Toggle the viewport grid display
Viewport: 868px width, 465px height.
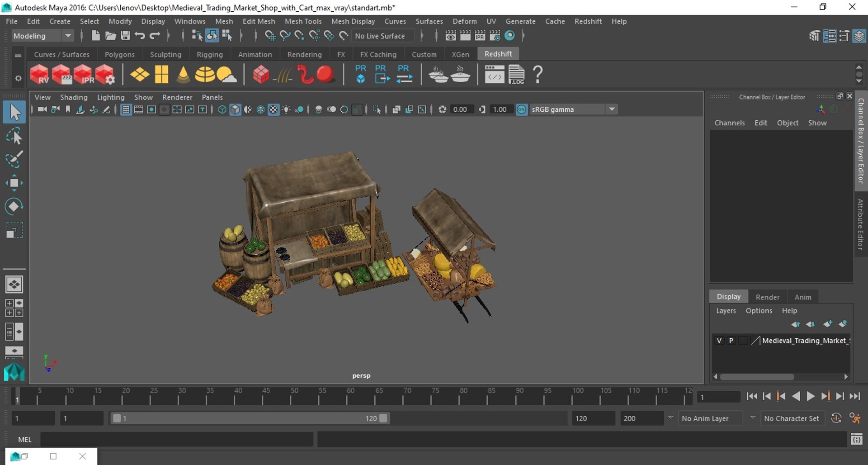[126, 109]
